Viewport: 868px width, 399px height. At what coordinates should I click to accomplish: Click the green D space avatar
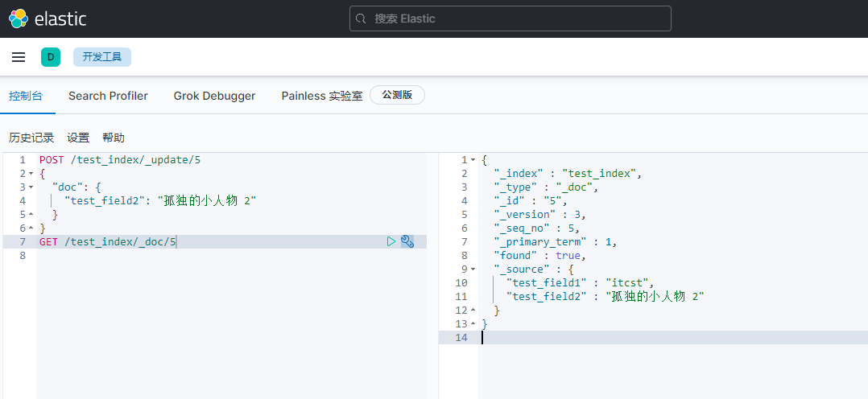(x=51, y=57)
